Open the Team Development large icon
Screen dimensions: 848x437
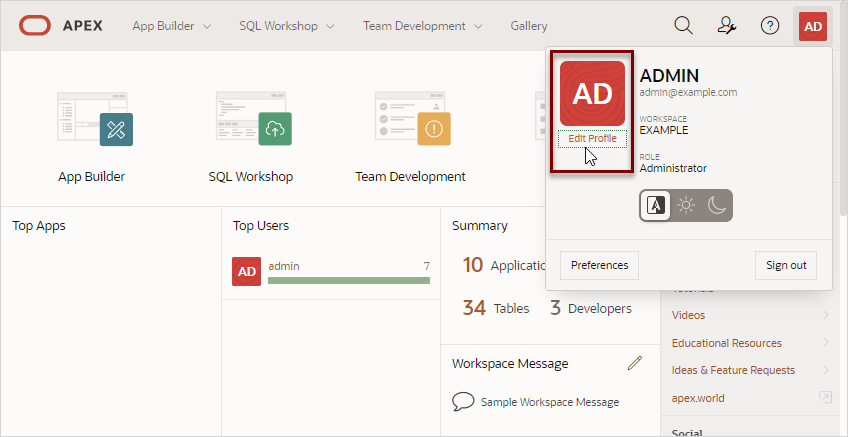413,119
